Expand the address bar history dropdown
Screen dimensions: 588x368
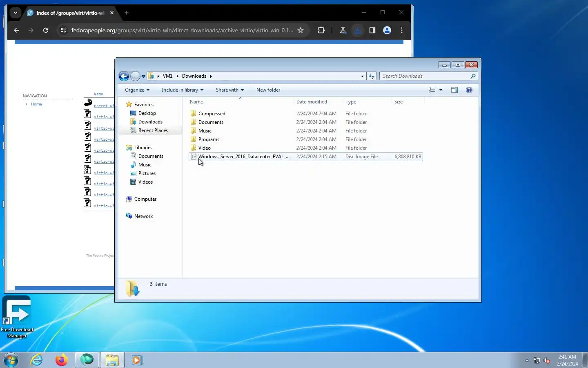pyautogui.click(x=362, y=76)
